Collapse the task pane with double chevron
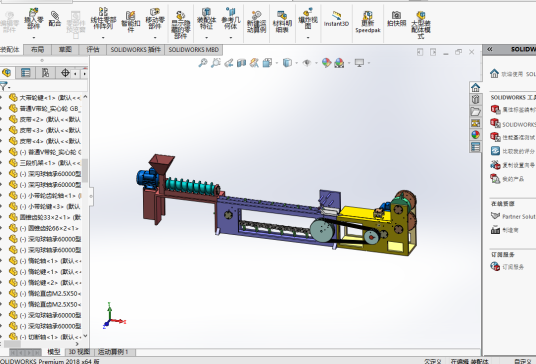The width and height of the screenshot is (536, 364). point(490,49)
